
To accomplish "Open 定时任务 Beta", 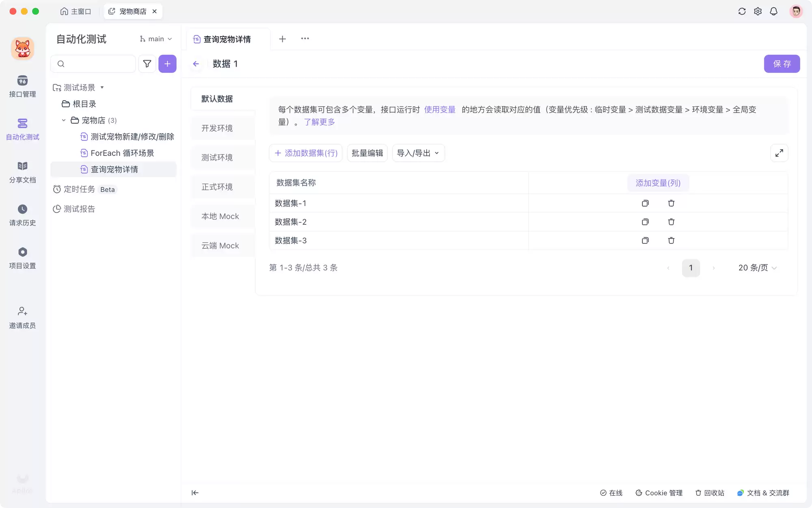I will (x=85, y=189).
